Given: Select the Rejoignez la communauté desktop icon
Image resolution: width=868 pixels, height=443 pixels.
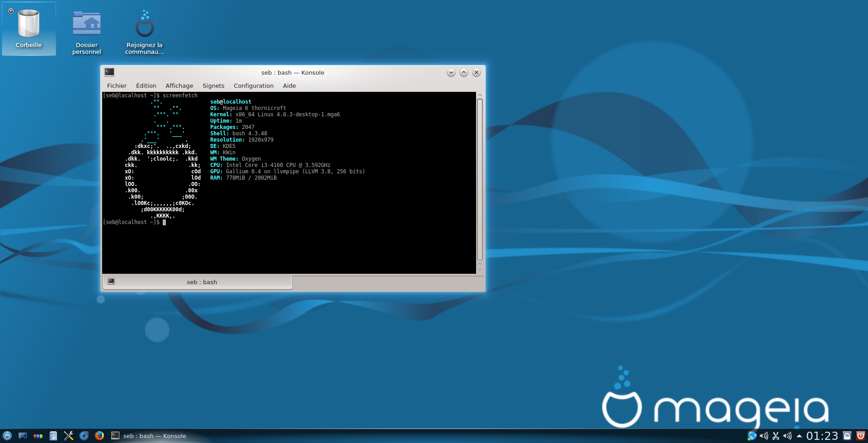Looking at the screenshot, I should click(x=145, y=32).
